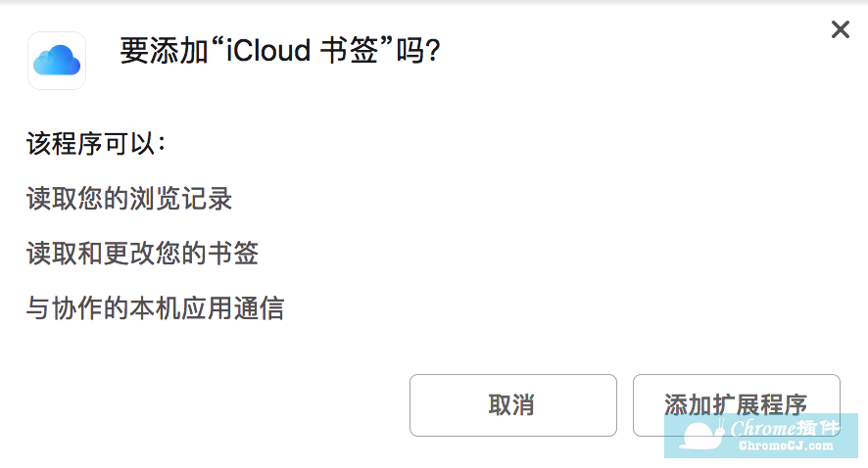Viewport: 868px width, 468px height.
Task: Click the question mark ending the title
Action: click(432, 51)
